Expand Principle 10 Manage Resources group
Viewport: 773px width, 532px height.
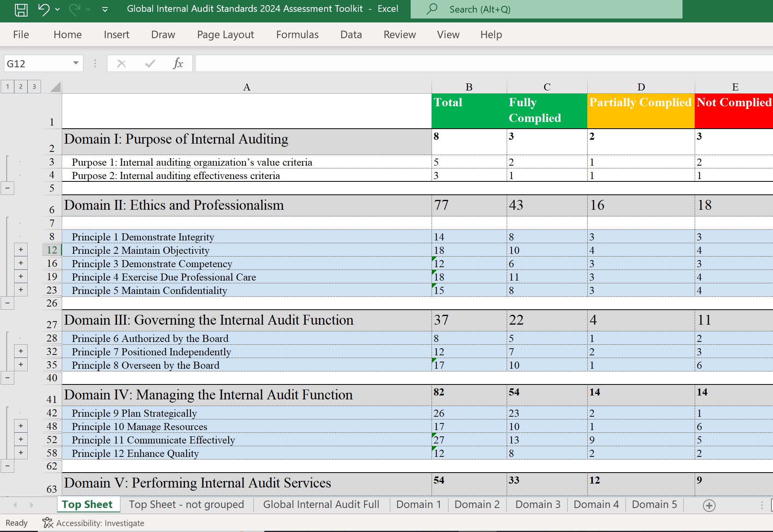[21, 426]
